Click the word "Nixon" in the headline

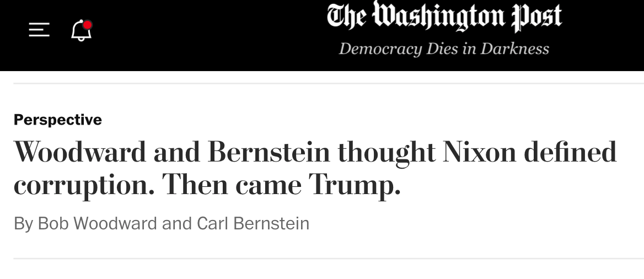click(479, 152)
